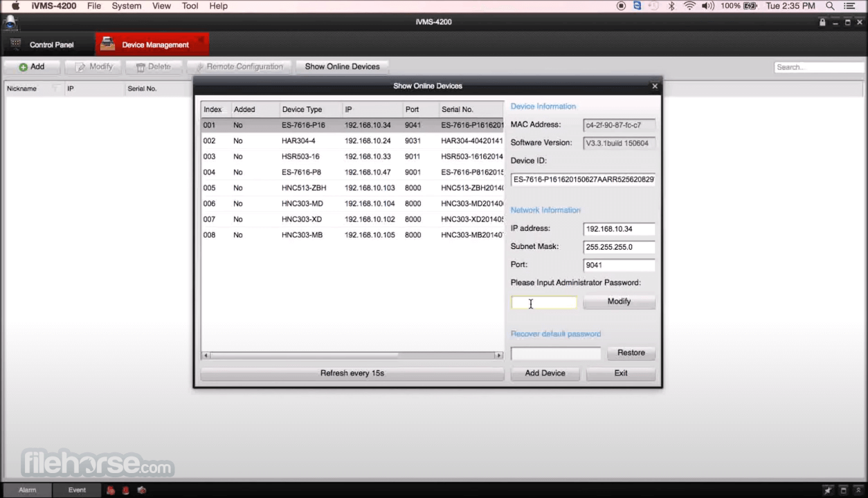Click Refresh every 15s button

(352, 373)
